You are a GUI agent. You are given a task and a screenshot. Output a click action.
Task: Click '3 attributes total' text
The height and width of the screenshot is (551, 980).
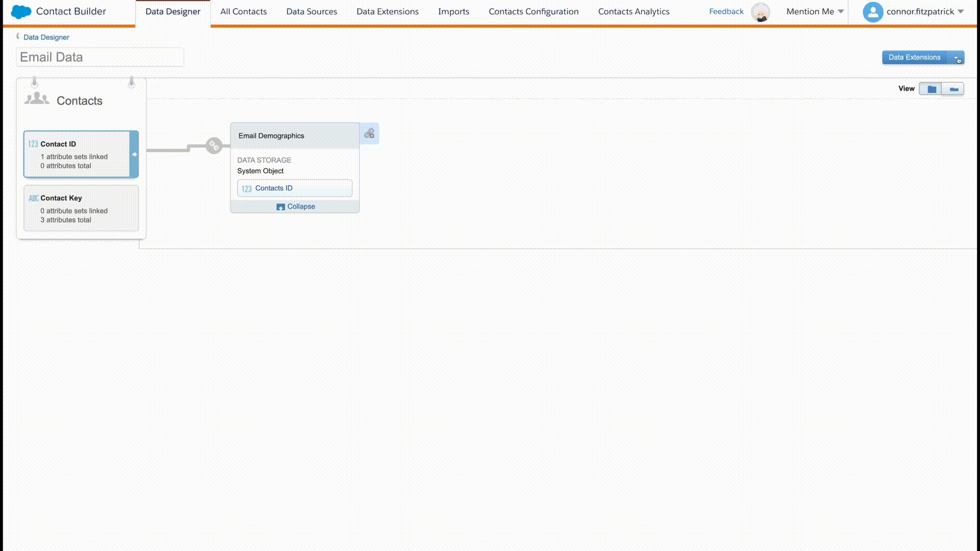[66, 220]
